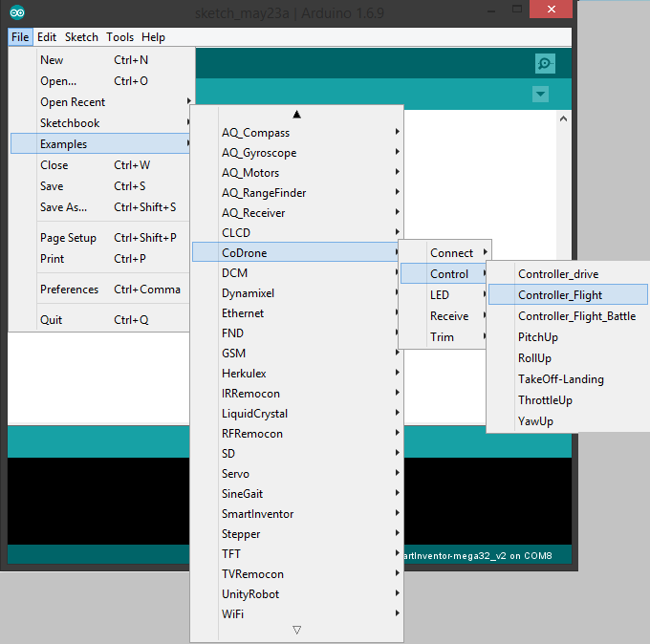Open the Tools menu
This screenshot has height=644, width=650.
[119, 37]
